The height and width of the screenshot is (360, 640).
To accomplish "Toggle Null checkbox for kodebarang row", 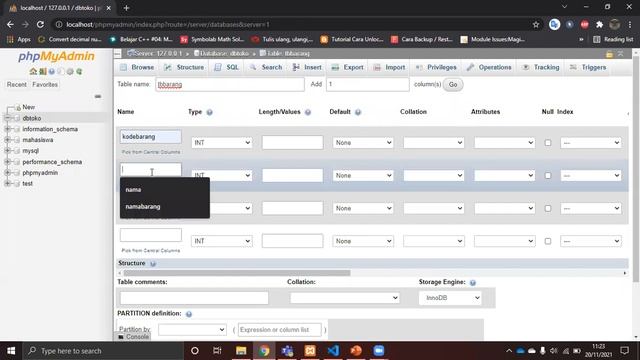I will [x=548, y=143].
